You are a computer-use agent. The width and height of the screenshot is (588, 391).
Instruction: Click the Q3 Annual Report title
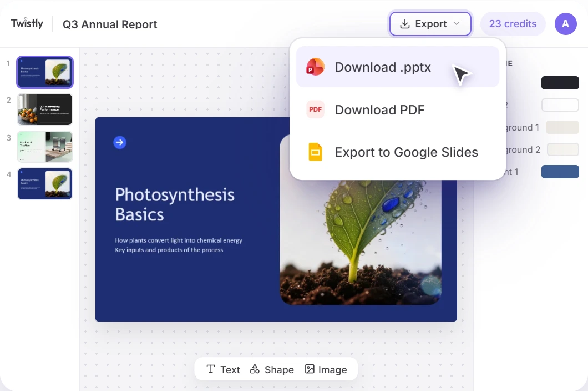point(109,24)
